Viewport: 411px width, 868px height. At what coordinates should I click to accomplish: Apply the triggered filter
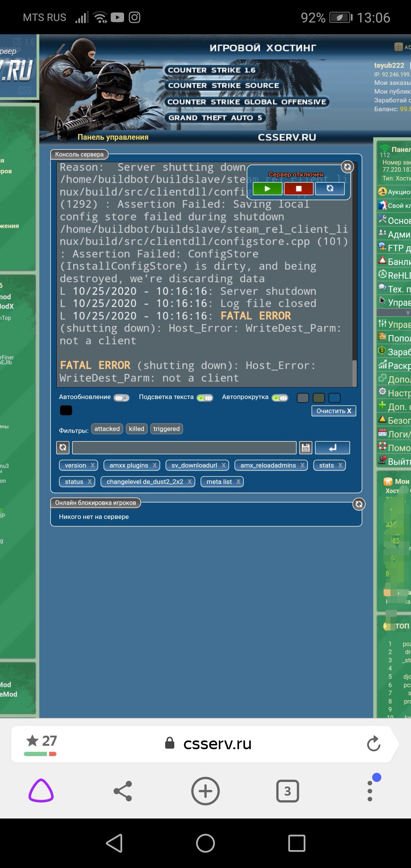(x=167, y=429)
